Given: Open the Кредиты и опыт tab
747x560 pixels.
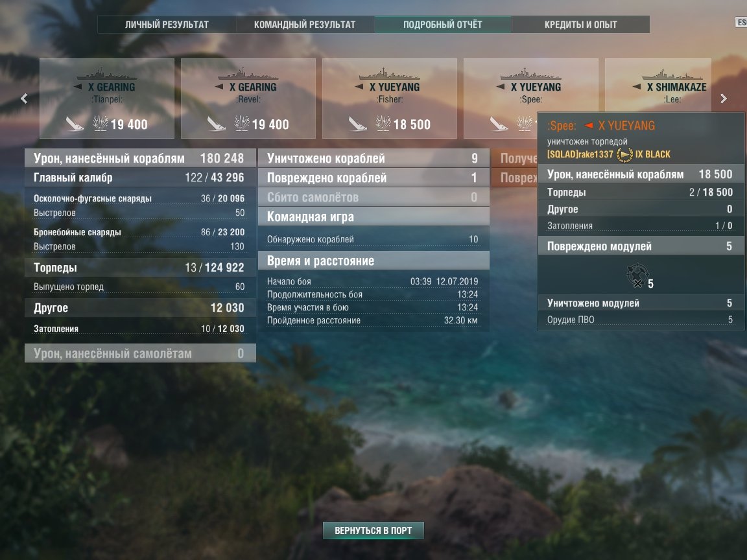Looking at the screenshot, I should (x=581, y=24).
